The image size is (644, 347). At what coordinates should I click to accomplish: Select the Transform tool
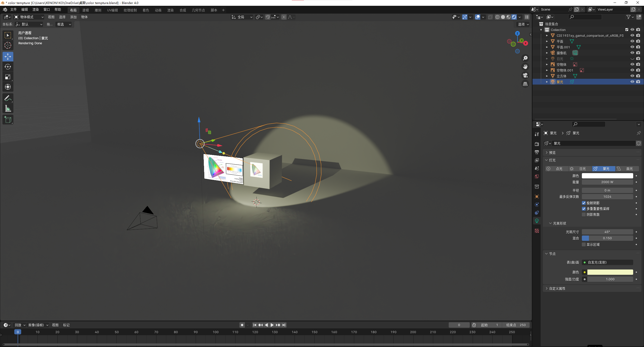pyautogui.click(x=8, y=87)
